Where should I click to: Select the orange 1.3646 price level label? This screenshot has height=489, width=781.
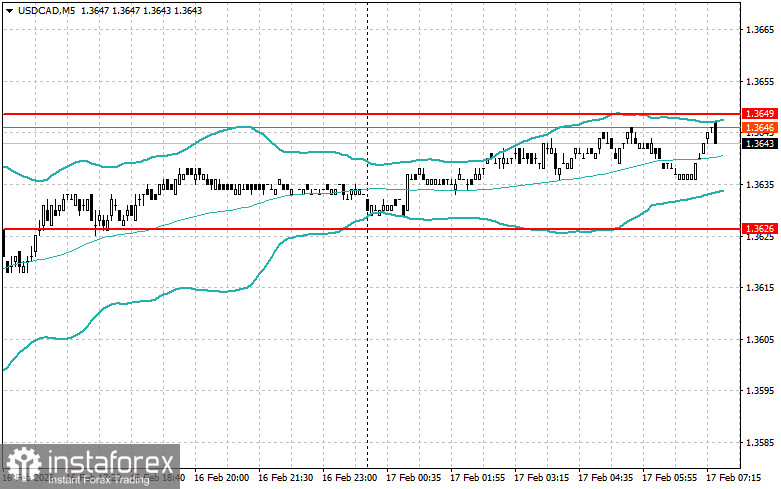tap(760, 128)
